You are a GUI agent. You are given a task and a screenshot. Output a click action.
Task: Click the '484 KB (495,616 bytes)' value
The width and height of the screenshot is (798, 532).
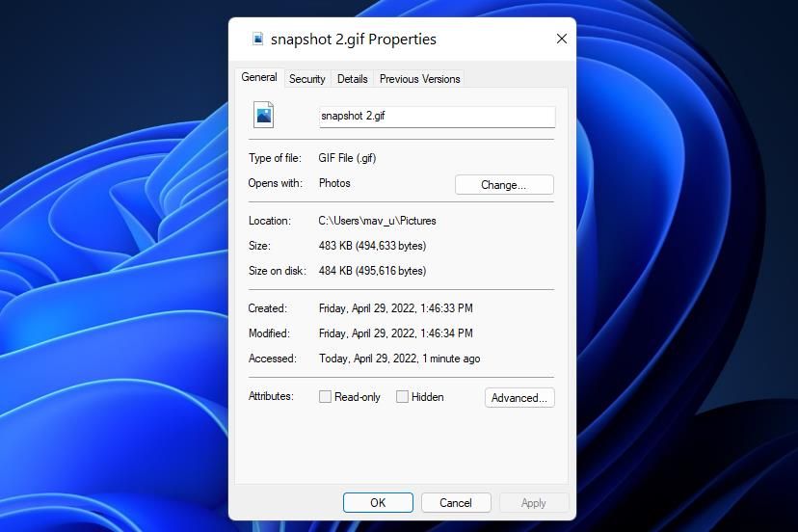point(372,270)
